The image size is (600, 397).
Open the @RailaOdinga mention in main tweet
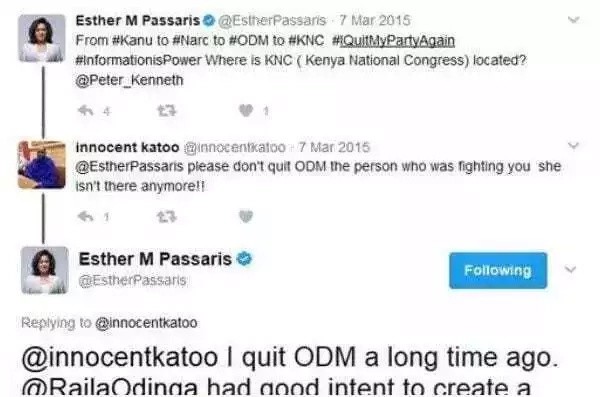pos(111,387)
